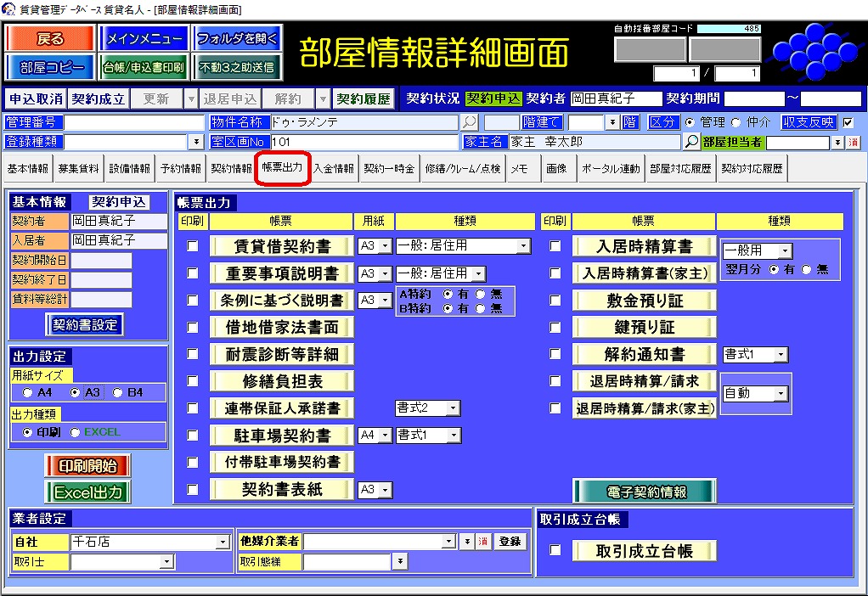Click the 印刷開始 button
Image resolution: width=868 pixels, height=596 pixels.
coord(87,465)
